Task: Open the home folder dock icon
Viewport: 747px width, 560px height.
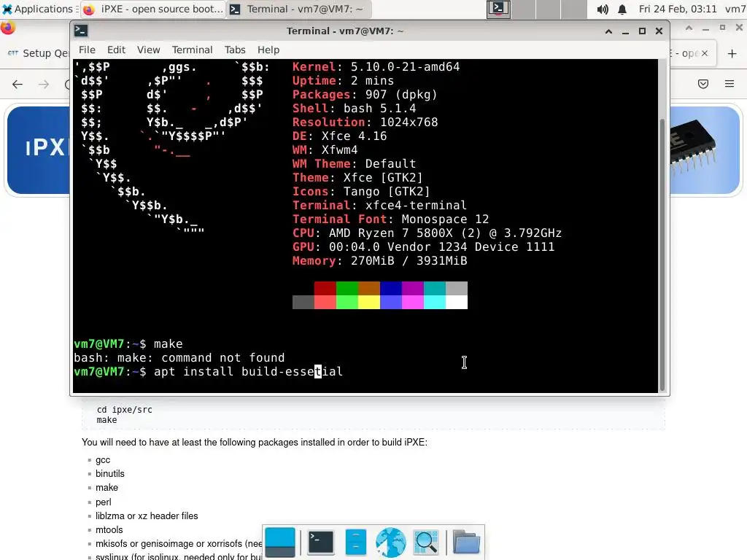Action: (x=466, y=542)
